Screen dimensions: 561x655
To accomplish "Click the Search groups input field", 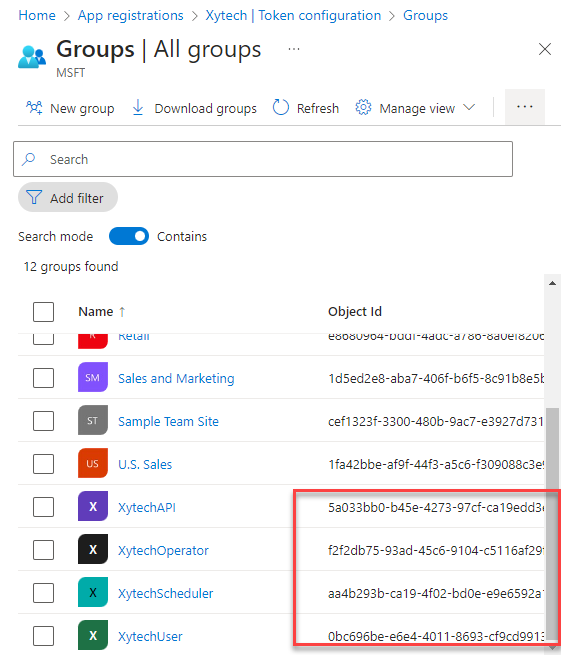I will coord(263,159).
